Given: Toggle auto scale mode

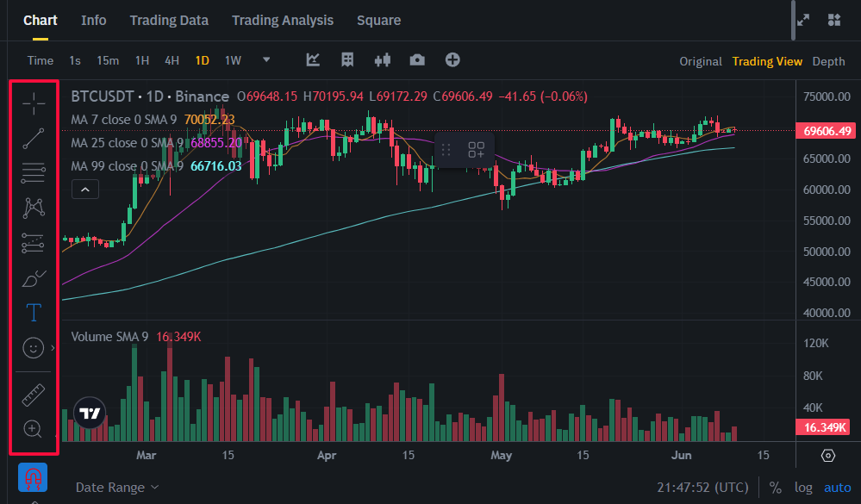Looking at the screenshot, I should (838, 488).
